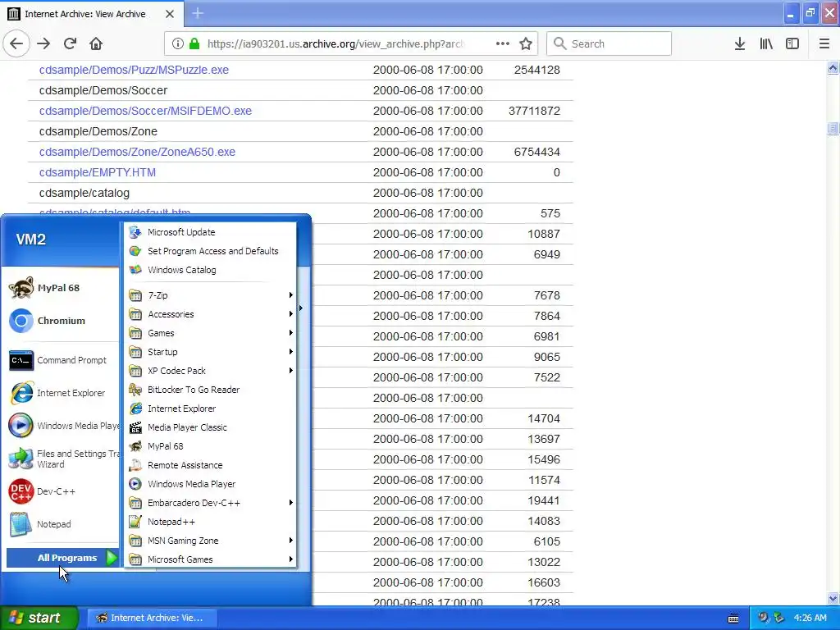Expand the Startup program folder

[x=210, y=351]
